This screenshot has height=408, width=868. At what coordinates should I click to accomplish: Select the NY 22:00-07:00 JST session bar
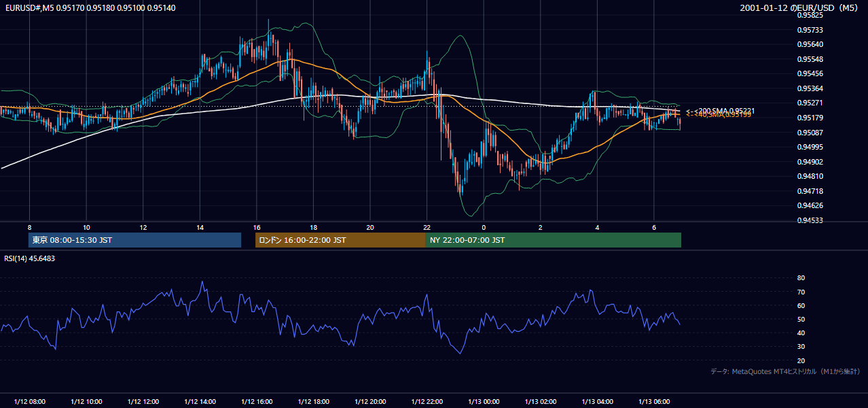point(554,240)
